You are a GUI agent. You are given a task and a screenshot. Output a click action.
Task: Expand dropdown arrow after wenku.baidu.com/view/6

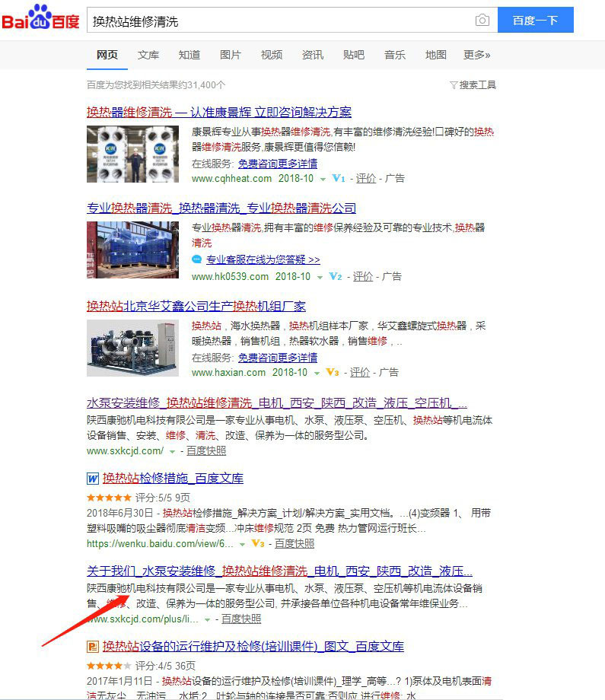click(242, 544)
